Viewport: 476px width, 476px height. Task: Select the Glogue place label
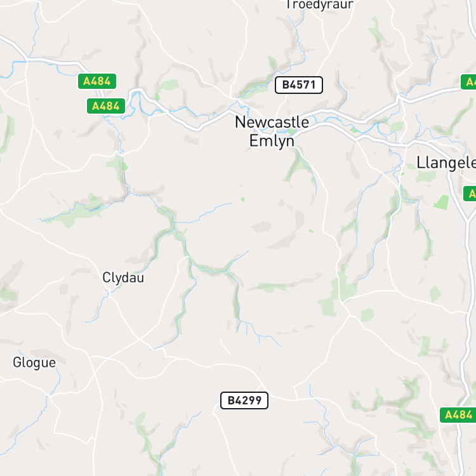tap(34, 363)
